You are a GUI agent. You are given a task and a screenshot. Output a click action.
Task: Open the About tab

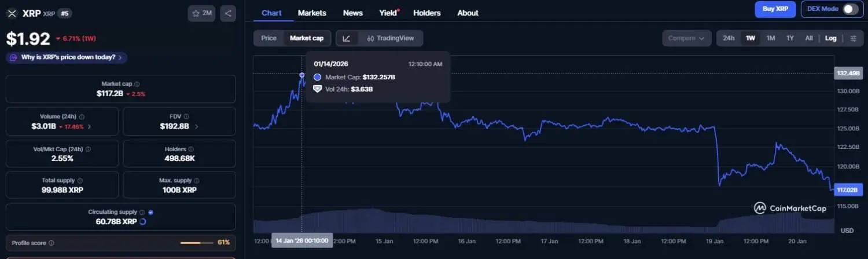(x=468, y=13)
